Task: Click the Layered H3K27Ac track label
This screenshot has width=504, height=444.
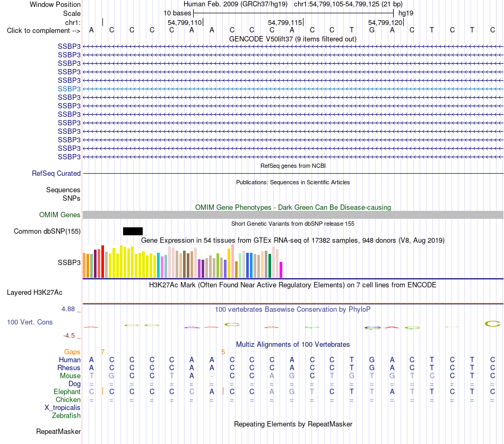Action: tap(34, 293)
